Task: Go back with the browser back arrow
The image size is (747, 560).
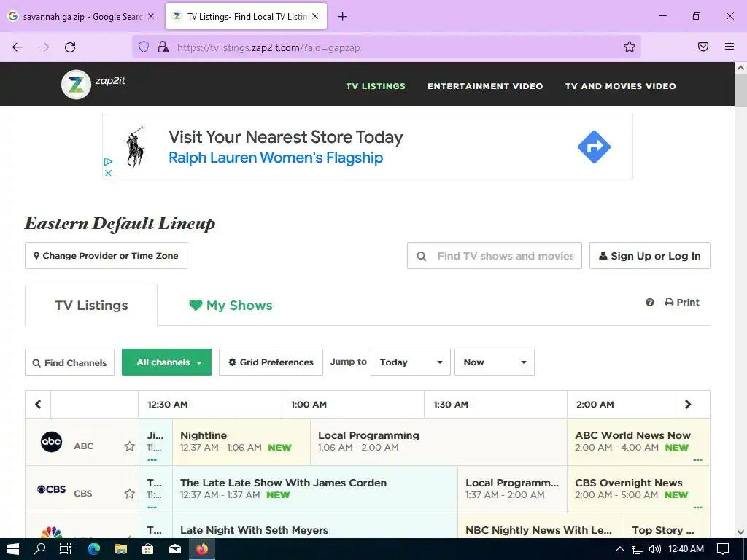Action: click(18, 47)
